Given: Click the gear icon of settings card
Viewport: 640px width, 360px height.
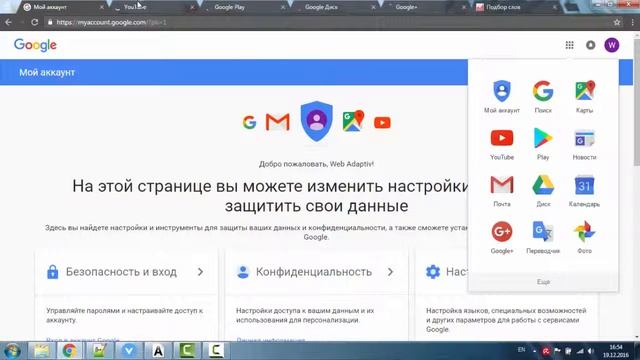Looking at the screenshot, I should click(433, 272).
